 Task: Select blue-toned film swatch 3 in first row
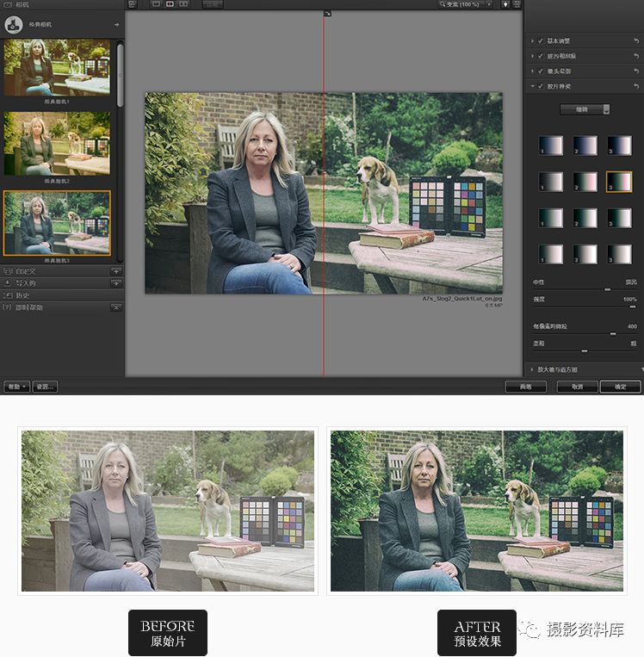point(619,146)
